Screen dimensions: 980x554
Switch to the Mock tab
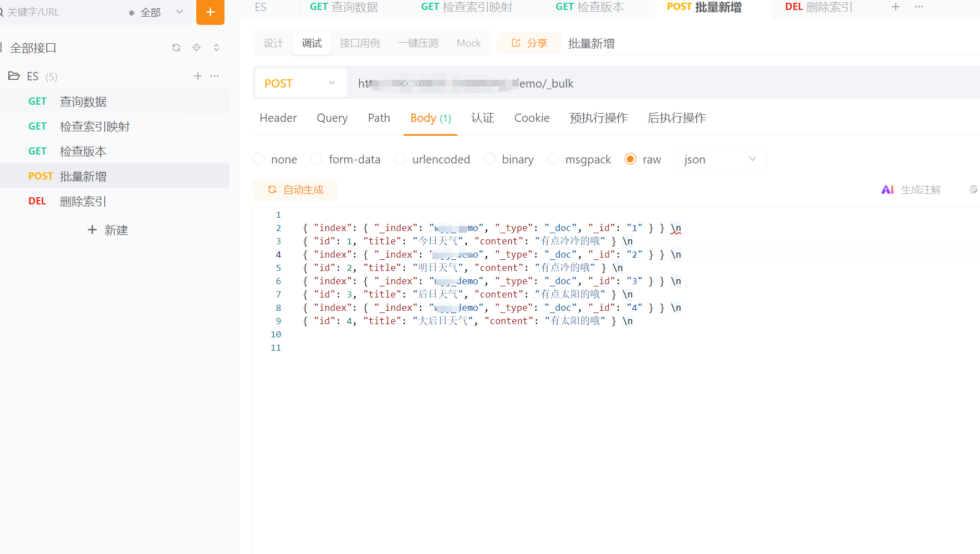click(468, 43)
